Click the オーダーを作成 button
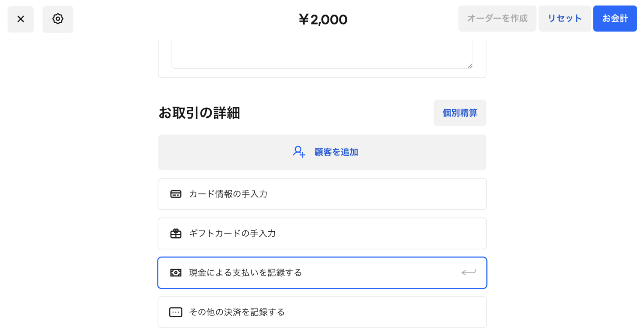644x336 pixels. [x=497, y=18]
